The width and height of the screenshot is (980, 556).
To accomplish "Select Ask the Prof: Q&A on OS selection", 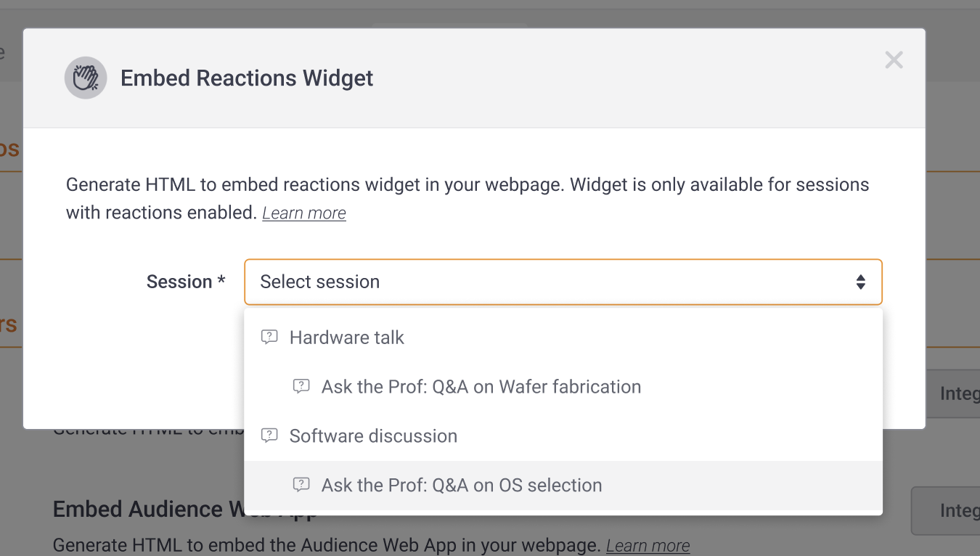I will [462, 486].
